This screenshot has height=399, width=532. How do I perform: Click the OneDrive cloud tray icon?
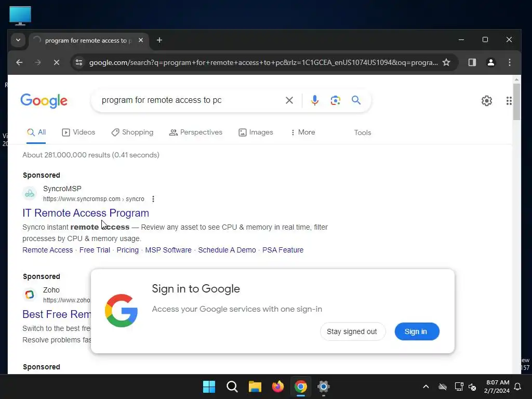pyautogui.click(x=443, y=387)
